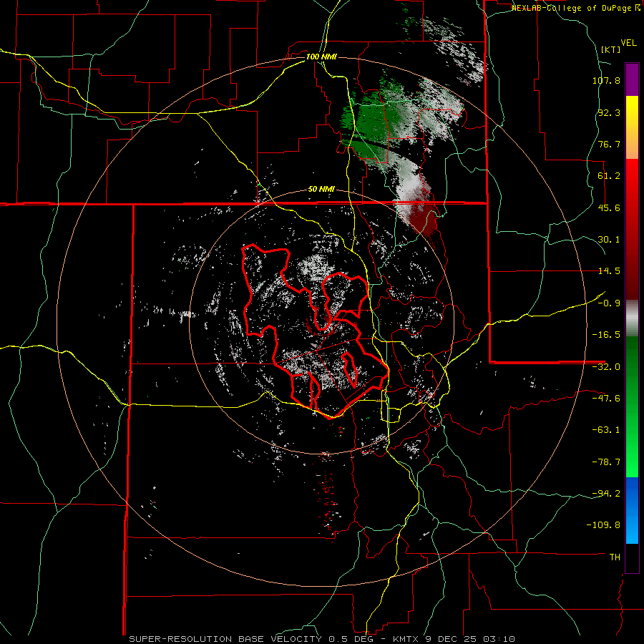Image resolution: width=644 pixels, height=644 pixels.
Task: Click the 61.2 legend value
Action: (609, 176)
